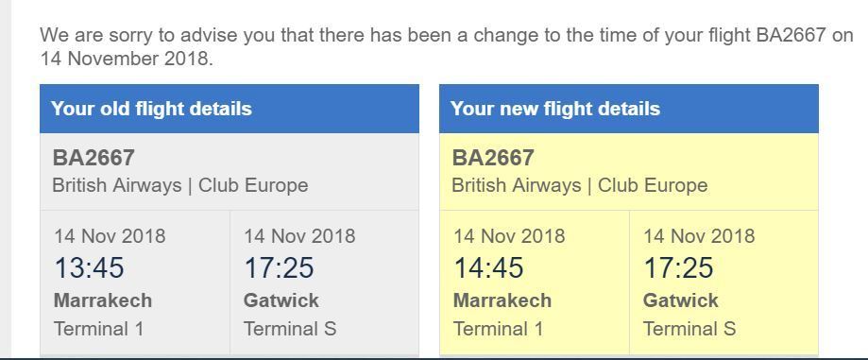
Task: Click Marrakech in old flight details
Action: (x=103, y=300)
